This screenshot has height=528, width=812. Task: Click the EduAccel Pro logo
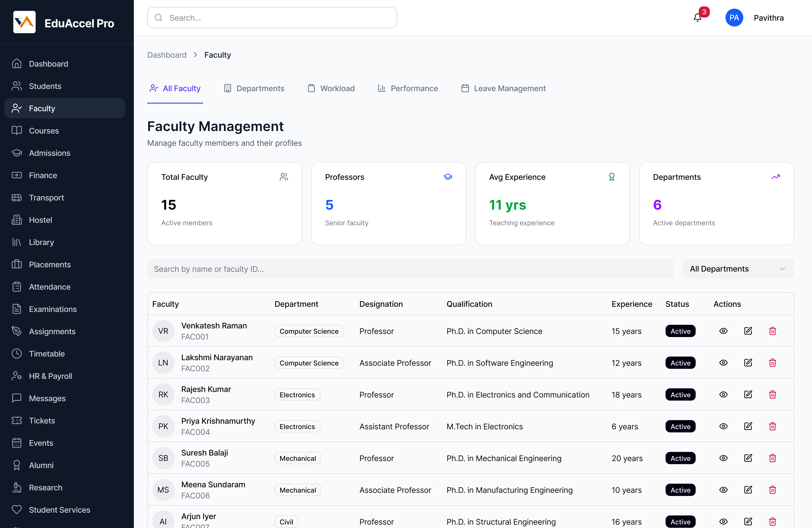coord(24,23)
